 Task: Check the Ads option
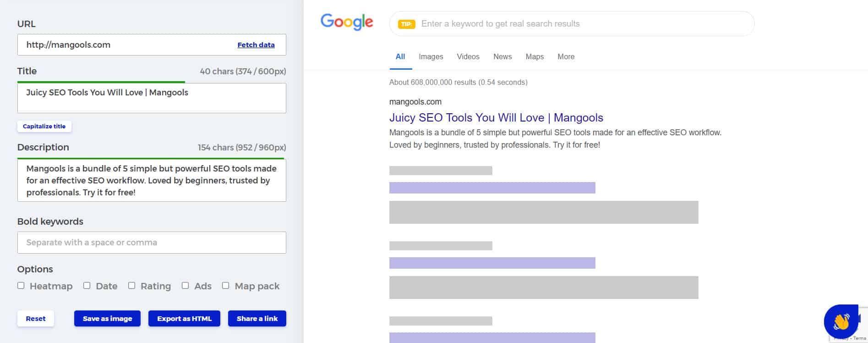186,286
